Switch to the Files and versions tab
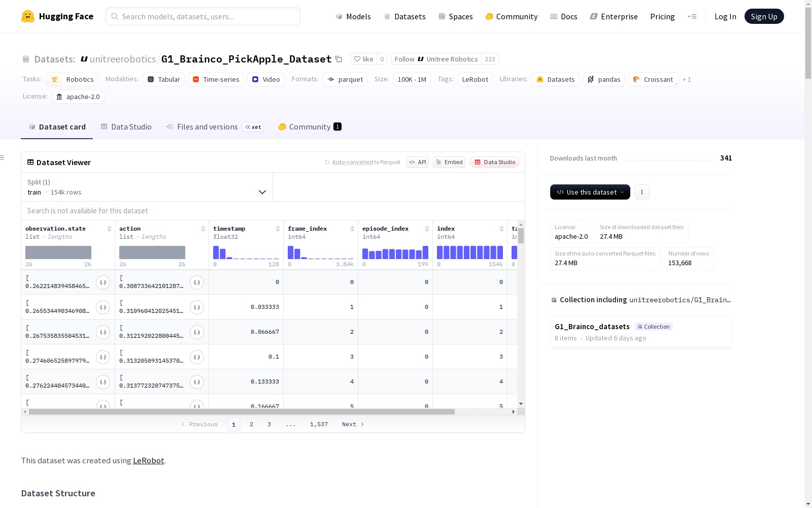812x508 pixels. (x=215, y=127)
